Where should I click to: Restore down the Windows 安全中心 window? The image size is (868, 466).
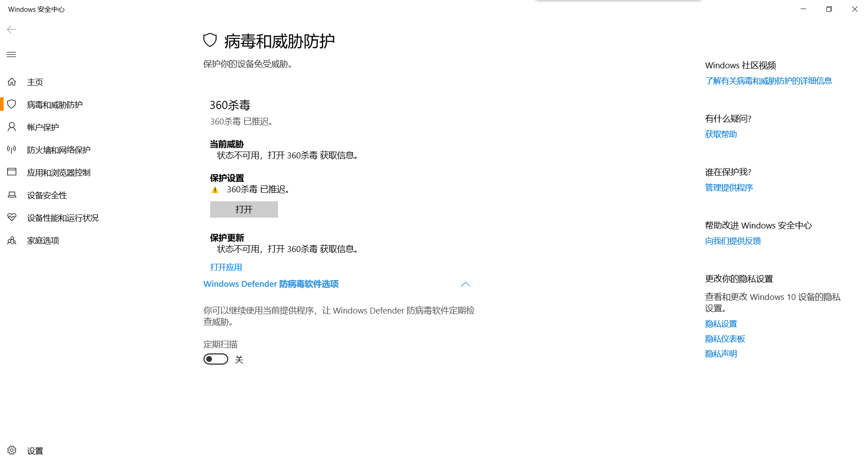click(829, 9)
